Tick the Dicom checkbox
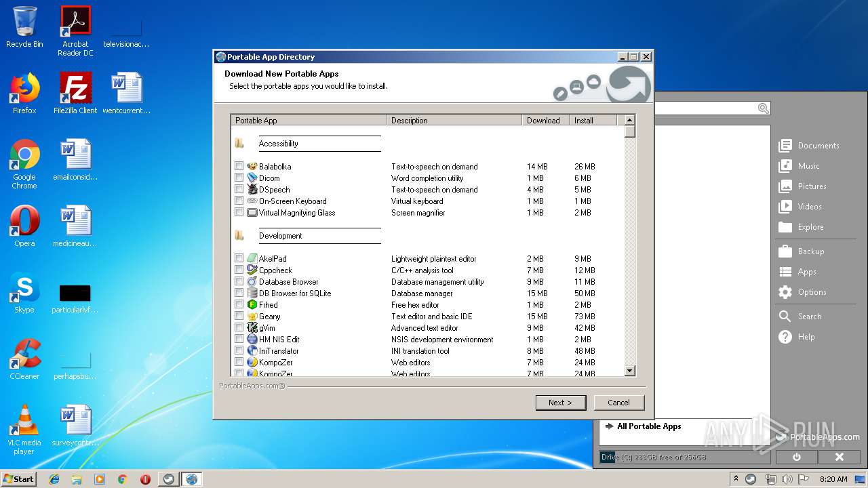The height and width of the screenshot is (488, 868). pyautogui.click(x=239, y=178)
